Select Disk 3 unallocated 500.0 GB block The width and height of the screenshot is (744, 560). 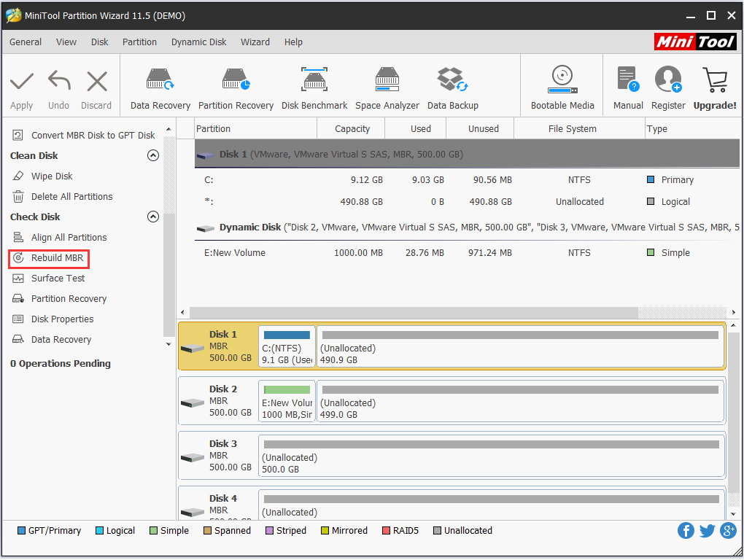point(492,456)
